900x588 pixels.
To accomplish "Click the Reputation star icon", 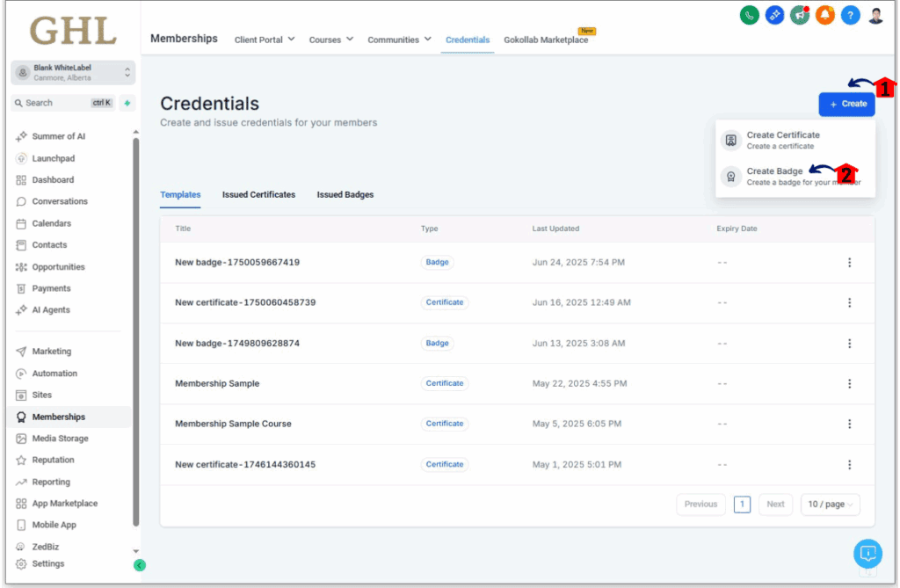I will click(x=21, y=460).
